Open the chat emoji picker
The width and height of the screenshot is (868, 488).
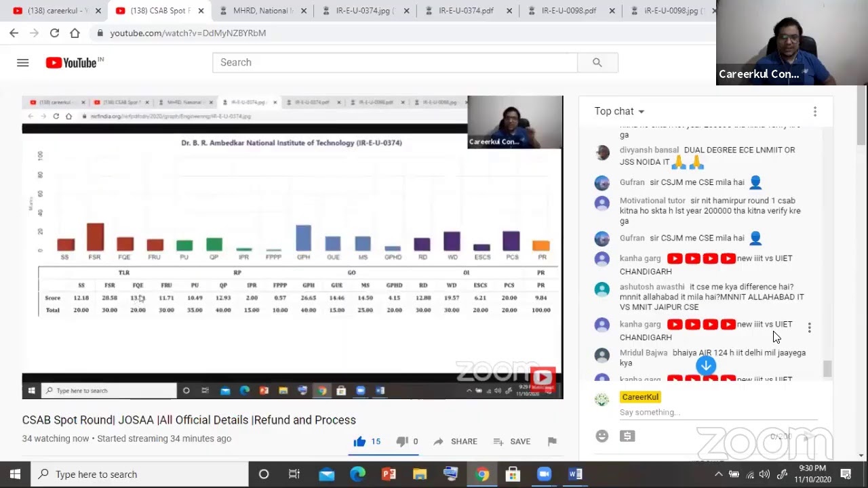601,436
